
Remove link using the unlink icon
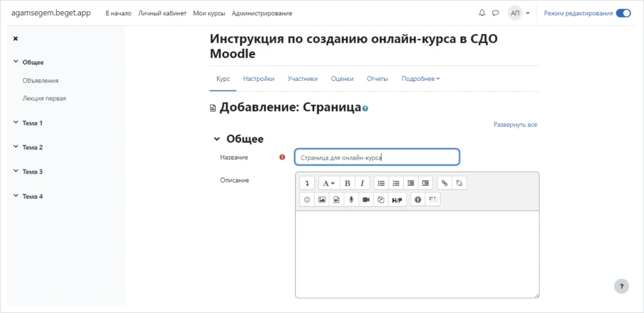coord(460,183)
